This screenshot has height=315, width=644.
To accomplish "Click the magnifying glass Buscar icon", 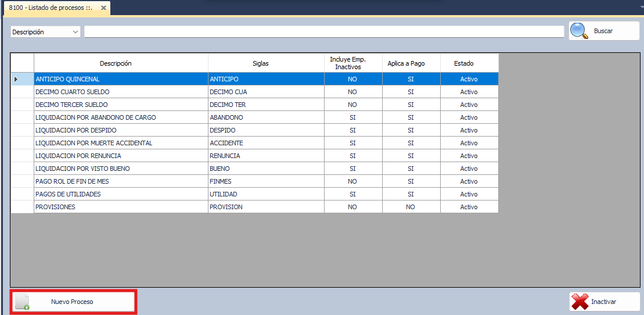I will click(x=580, y=31).
